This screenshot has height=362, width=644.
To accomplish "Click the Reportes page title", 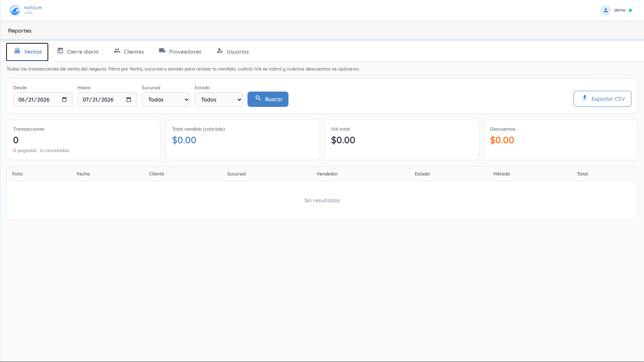I will click(20, 31).
